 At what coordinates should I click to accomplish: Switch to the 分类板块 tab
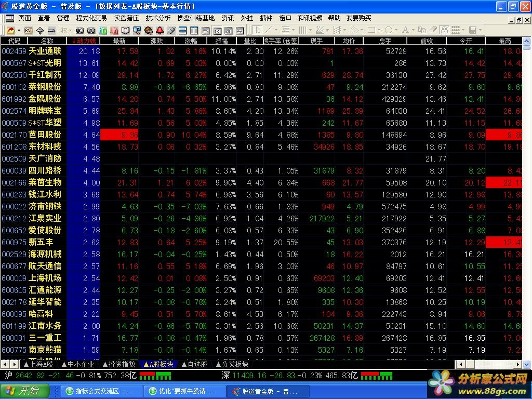point(232,364)
